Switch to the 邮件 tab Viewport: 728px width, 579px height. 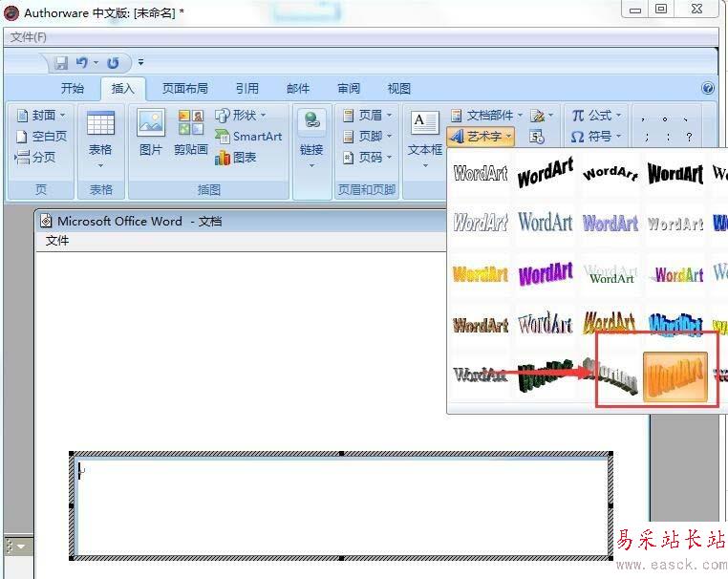(298, 88)
